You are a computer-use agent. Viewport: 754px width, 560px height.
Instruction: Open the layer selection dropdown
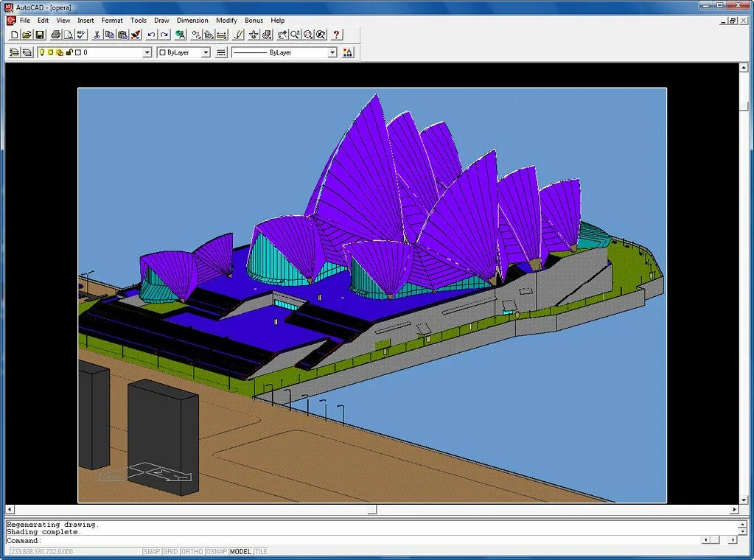tap(148, 52)
